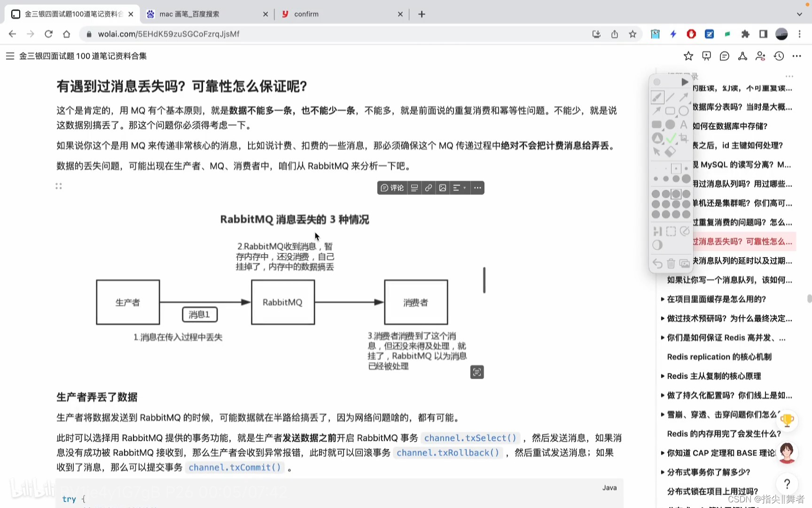Click the diagram block's vertical scrollbar
Screen dimensions: 812x508
coord(484,280)
